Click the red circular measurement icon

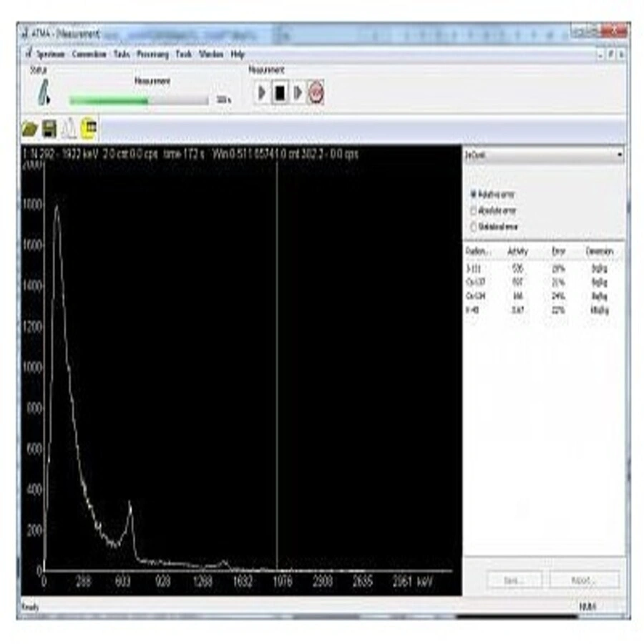coord(316,93)
